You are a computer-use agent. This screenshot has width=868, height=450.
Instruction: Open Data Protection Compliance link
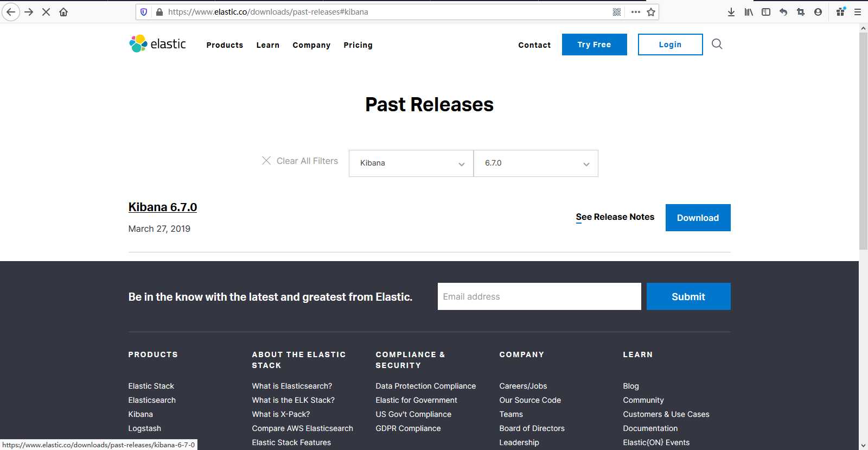pyautogui.click(x=426, y=386)
